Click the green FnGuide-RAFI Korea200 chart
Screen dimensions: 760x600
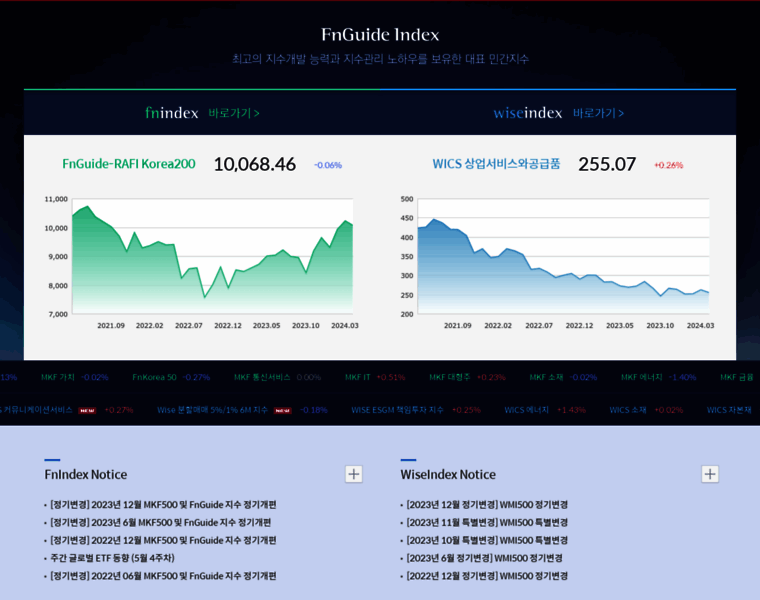click(x=212, y=260)
